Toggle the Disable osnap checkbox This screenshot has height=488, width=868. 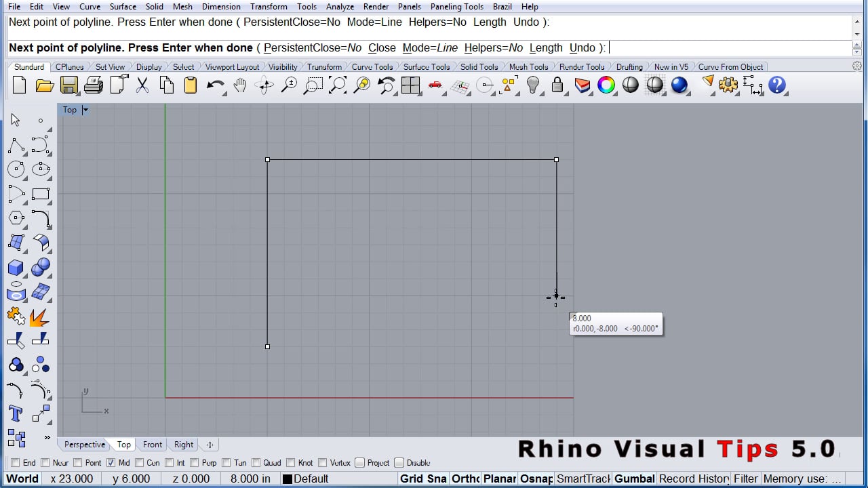[x=399, y=463]
